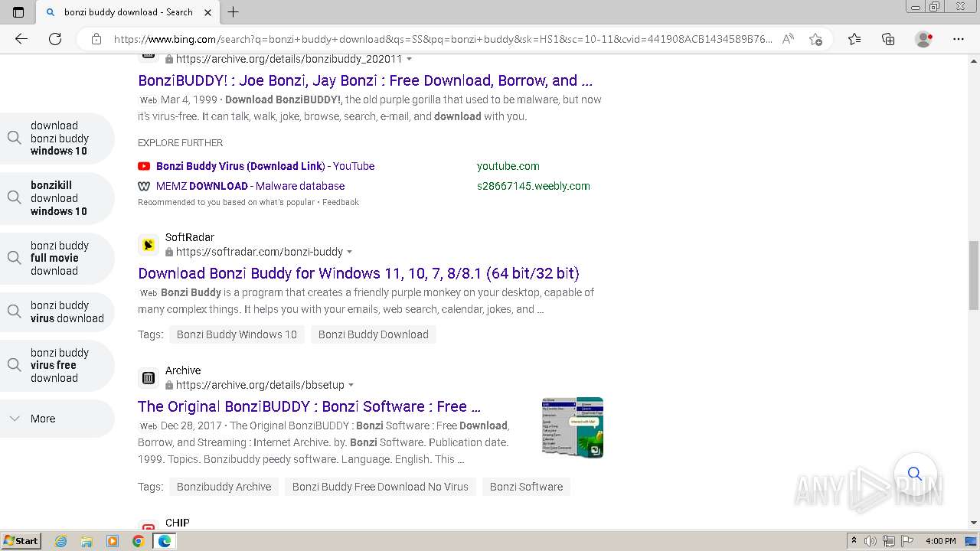Select the bonzi buddy download search tab
This screenshot has height=551, width=980.
(128, 12)
